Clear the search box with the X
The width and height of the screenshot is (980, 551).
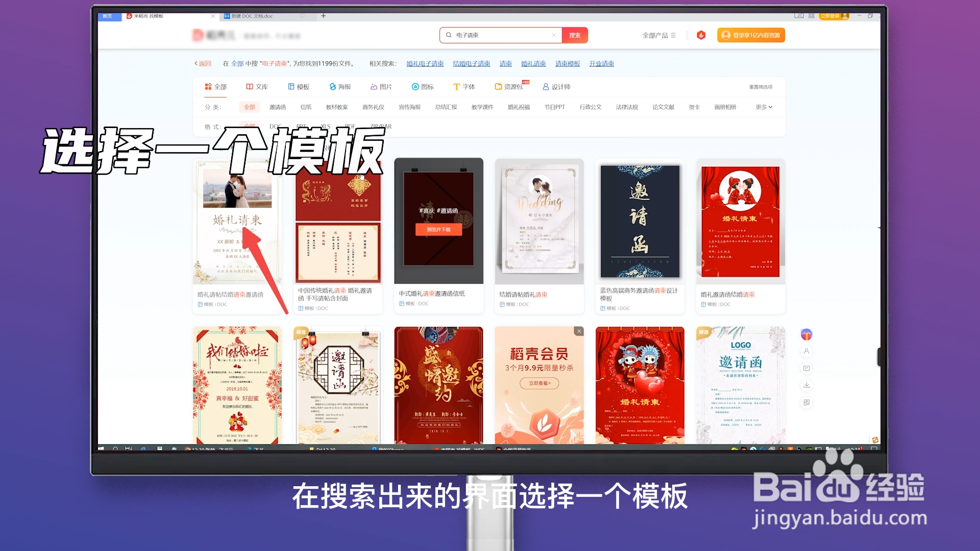(x=554, y=35)
